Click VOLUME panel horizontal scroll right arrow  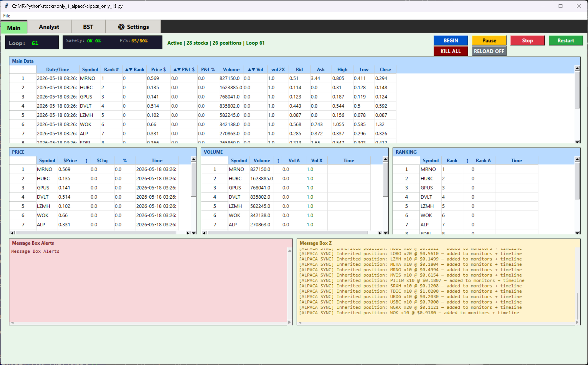pos(380,233)
